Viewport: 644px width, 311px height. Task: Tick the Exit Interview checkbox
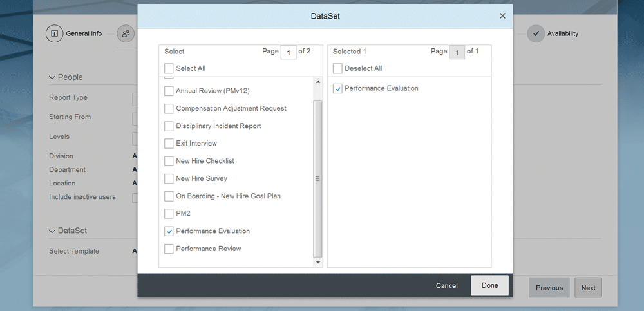[169, 144]
